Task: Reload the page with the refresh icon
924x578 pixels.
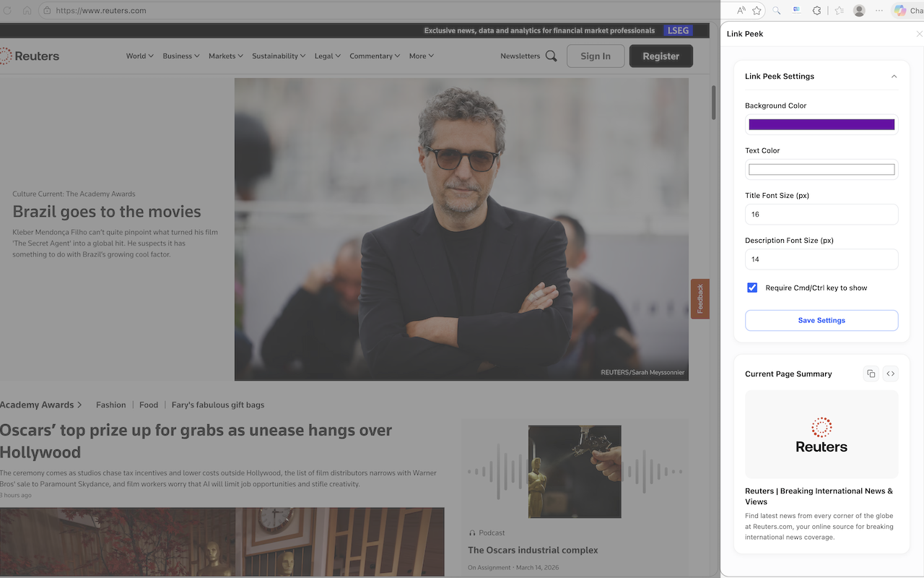Action: tap(8, 11)
